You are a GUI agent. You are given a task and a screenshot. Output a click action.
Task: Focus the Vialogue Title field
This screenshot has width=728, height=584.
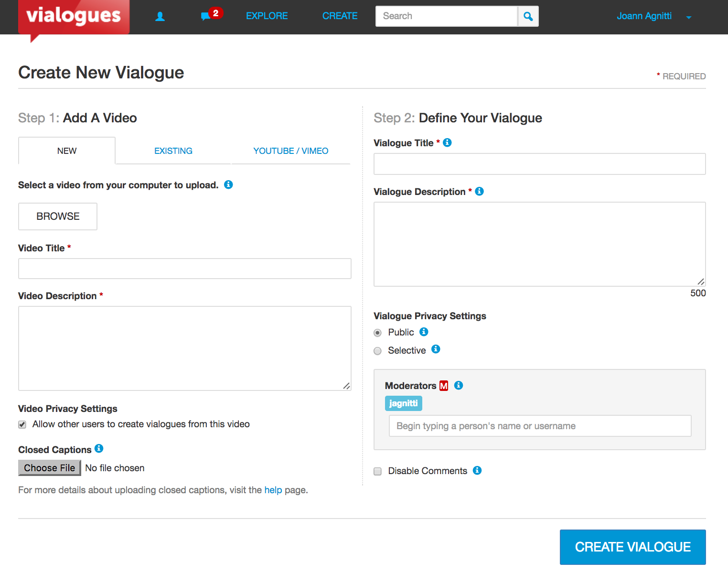click(x=540, y=164)
